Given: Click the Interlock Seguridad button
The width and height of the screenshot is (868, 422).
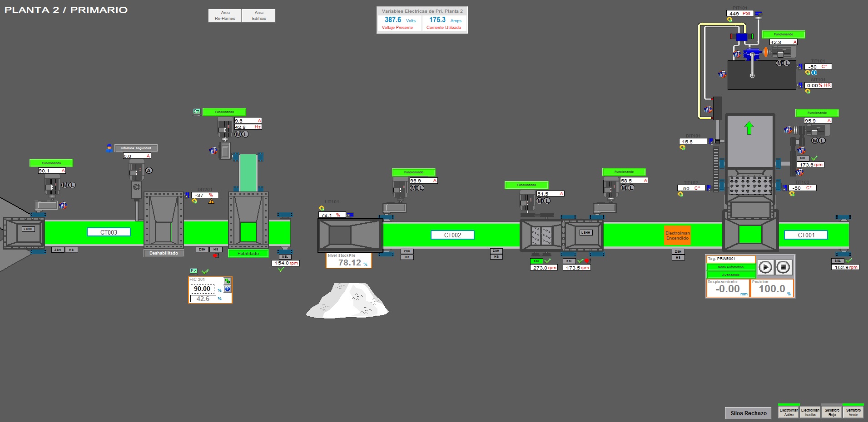Looking at the screenshot, I should coord(136,148).
